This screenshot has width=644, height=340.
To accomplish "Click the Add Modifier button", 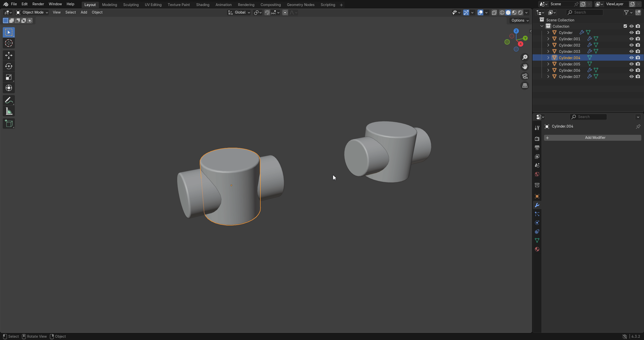I will point(593,138).
